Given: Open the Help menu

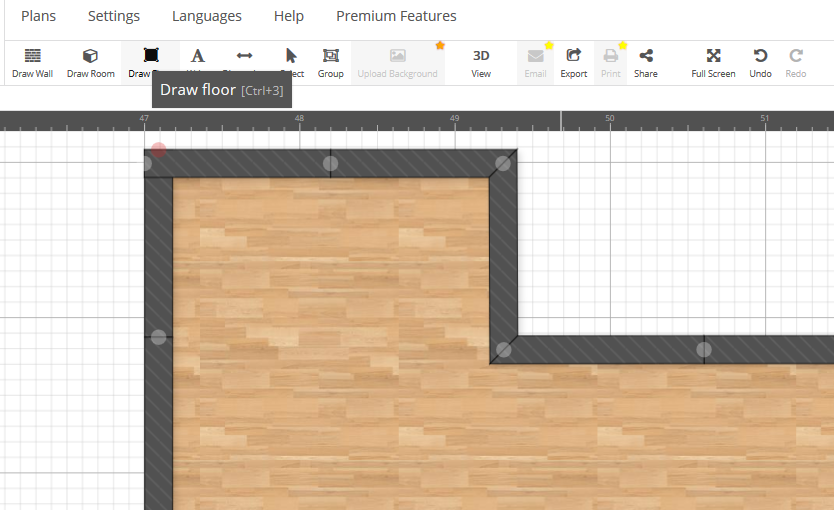Looking at the screenshot, I should click(x=289, y=16).
